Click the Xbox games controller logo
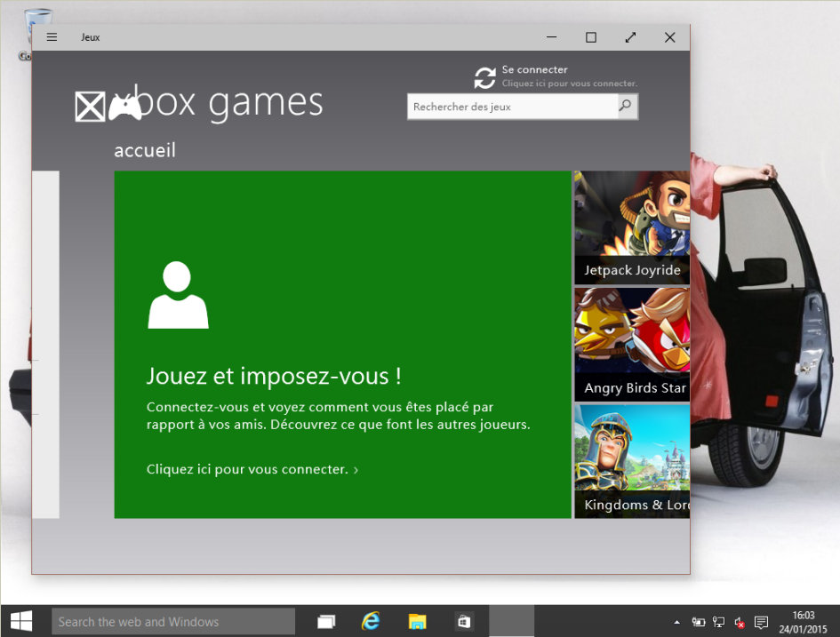This screenshot has width=840, height=637. tap(124, 107)
